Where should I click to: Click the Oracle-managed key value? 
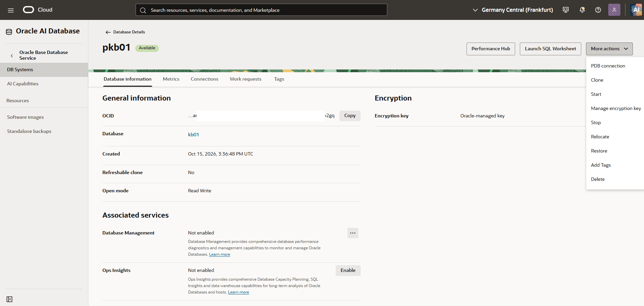[482, 116]
